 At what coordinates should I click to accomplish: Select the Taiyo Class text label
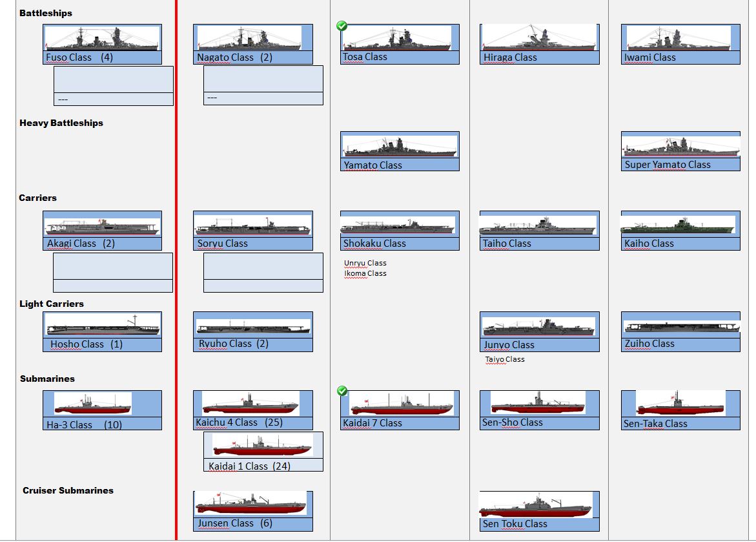(x=505, y=359)
